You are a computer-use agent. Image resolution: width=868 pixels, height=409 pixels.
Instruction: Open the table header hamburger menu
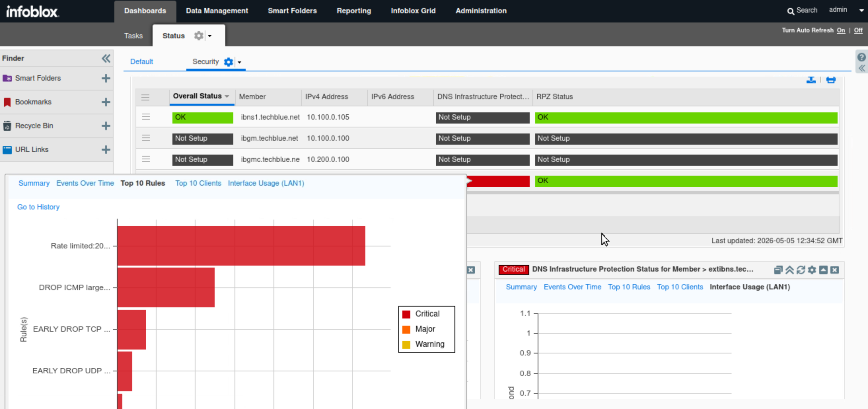pos(145,98)
